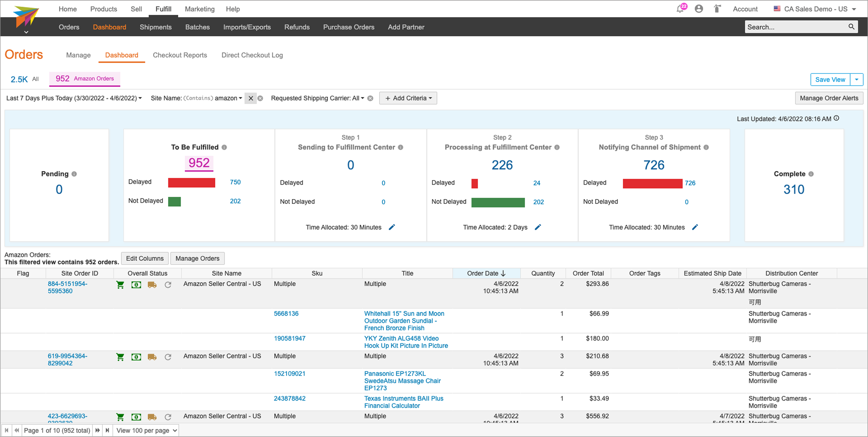
Task: Switch to Checkout Reports tab
Action: (180, 55)
